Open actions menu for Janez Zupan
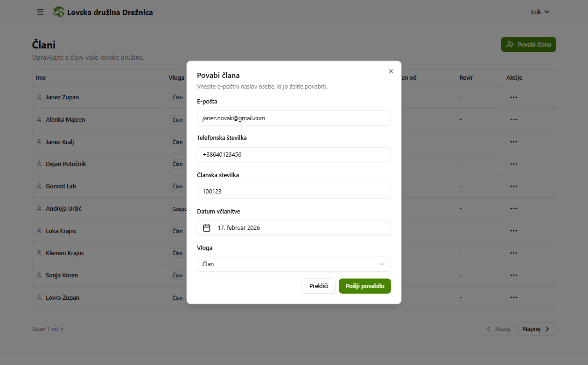This screenshot has width=588, height=365. pyautogui.click(x=513, y=97)
